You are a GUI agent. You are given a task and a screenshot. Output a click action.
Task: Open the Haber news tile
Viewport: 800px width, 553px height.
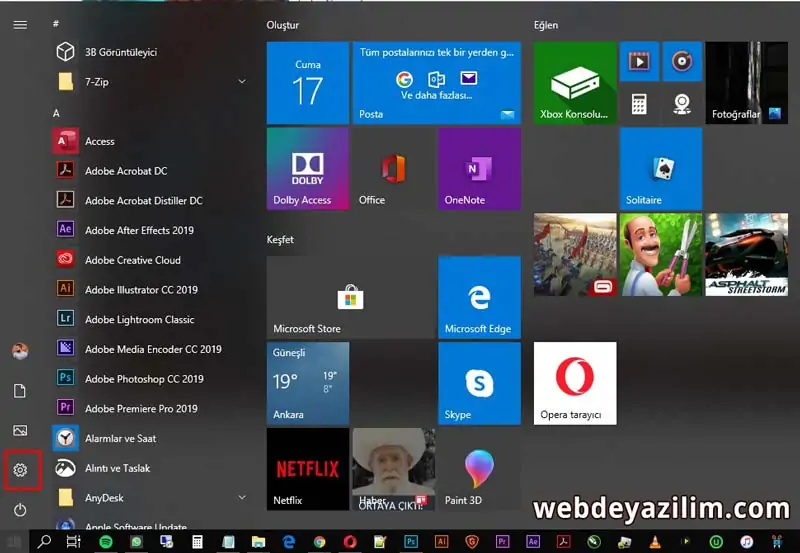(x=393, y=469)
